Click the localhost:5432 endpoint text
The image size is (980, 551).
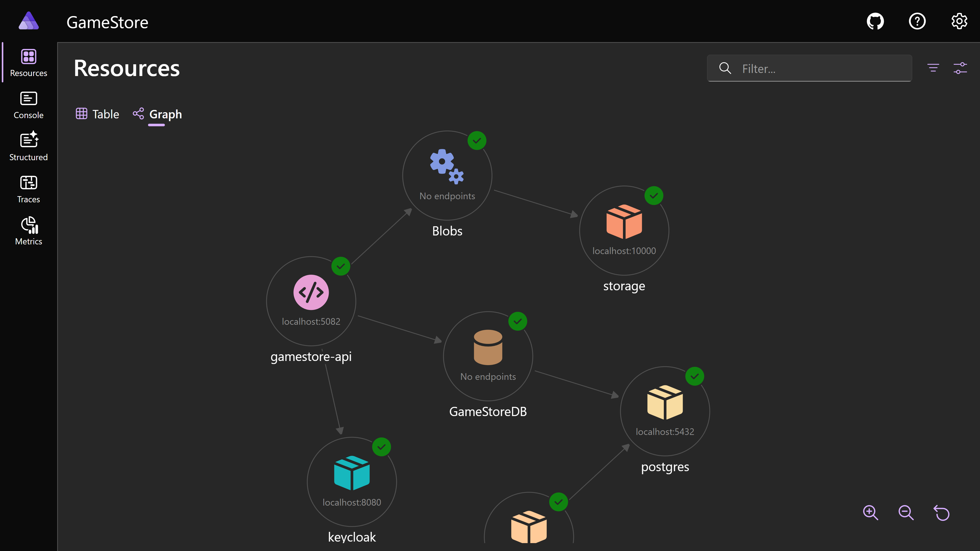point(665,432)
